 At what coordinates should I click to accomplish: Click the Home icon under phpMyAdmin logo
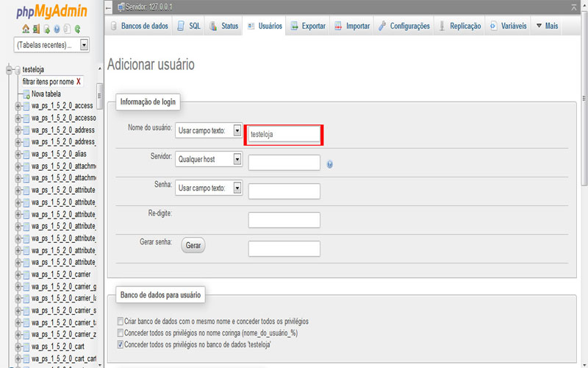click(26, 29)
